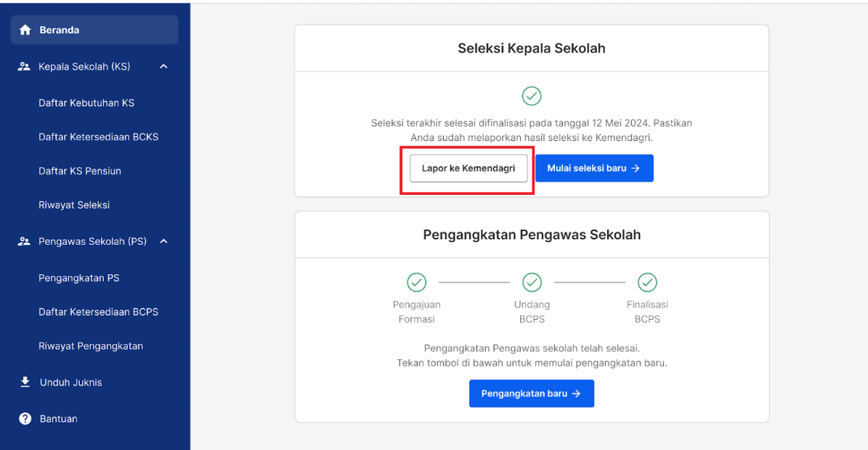Image resolution: width=868 pixels, height=450 pixels.
Task: Open Daftar Ketersediaan BCPS
Action: [x=99, y=312]
